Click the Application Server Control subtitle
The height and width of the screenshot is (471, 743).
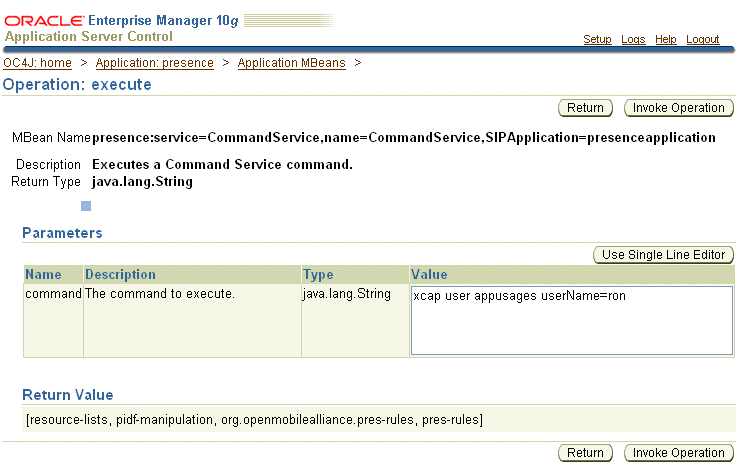[x=89, y=37]
